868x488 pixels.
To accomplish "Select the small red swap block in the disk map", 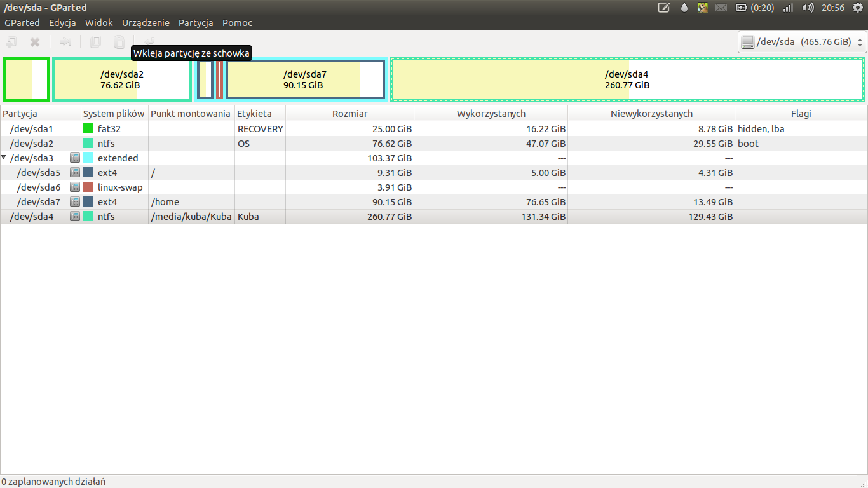I will pyautogui.click(x=219, y=79).
